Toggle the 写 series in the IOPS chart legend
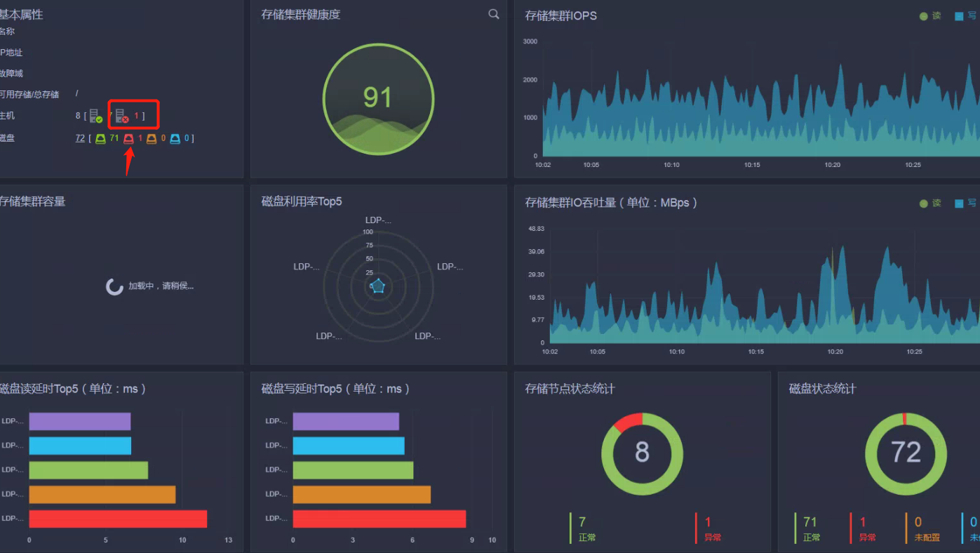This screenshot has width=980, height=553. 965,16
